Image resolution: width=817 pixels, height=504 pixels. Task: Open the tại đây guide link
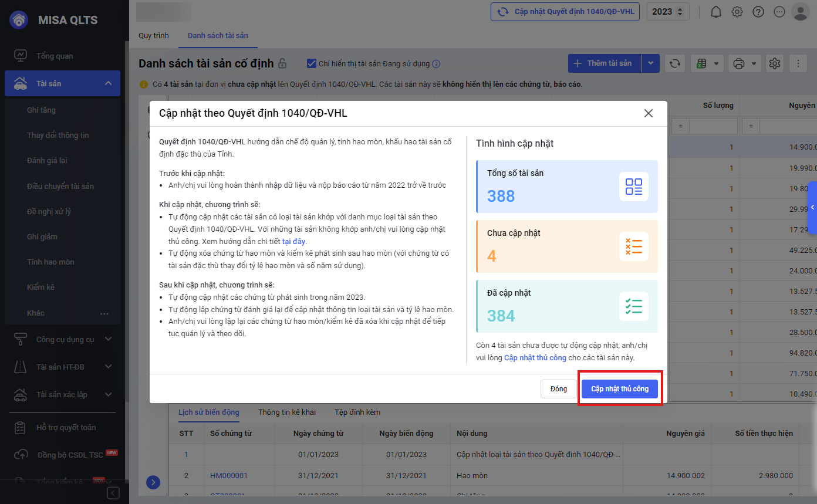click(x=294, y=241)
